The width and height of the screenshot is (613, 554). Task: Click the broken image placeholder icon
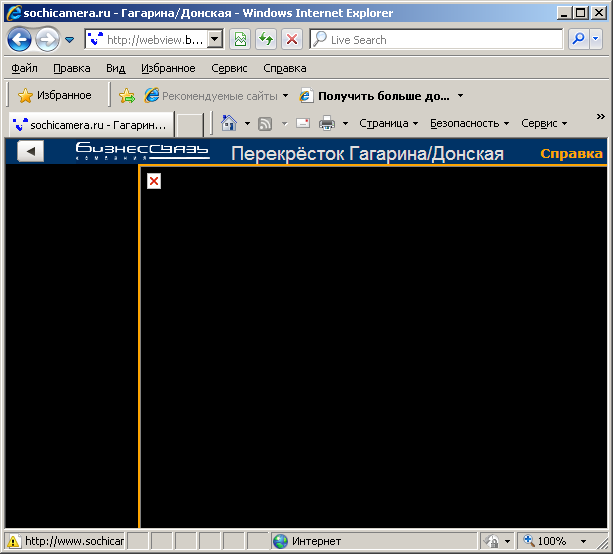(153, 181)
